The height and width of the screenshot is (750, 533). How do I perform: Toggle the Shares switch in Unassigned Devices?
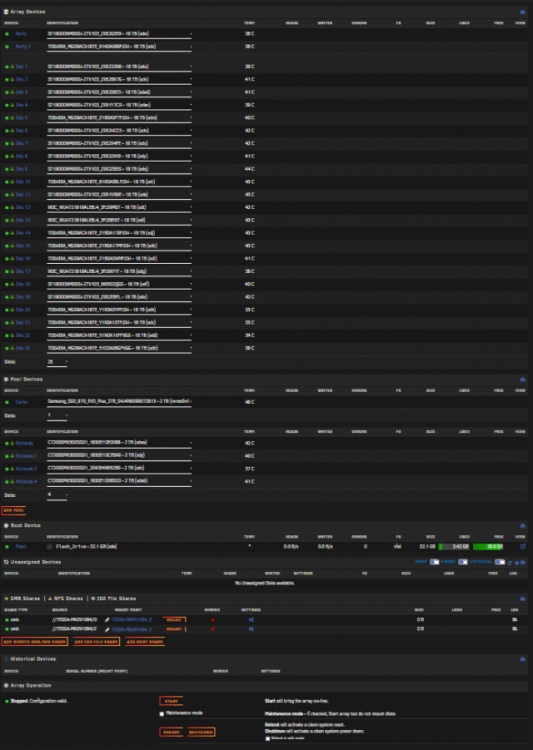coord(463,562)
